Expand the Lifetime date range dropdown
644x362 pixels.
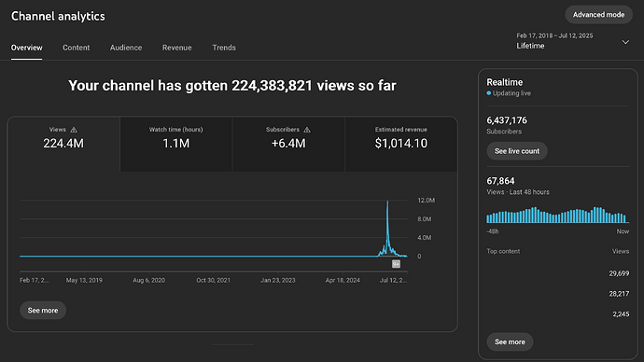[572, 41]
